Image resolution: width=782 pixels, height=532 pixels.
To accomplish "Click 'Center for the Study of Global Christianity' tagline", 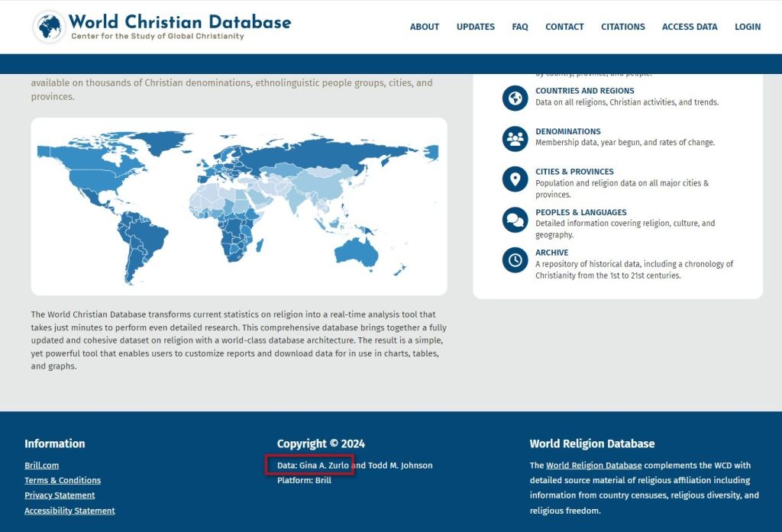I will pyautogui.click(x=157, y=37).
